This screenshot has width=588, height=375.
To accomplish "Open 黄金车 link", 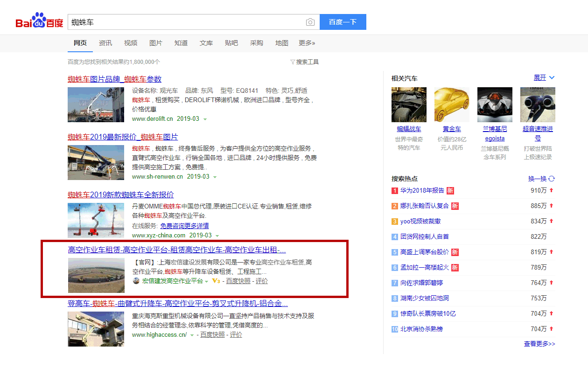I will [x=452, y=129].
